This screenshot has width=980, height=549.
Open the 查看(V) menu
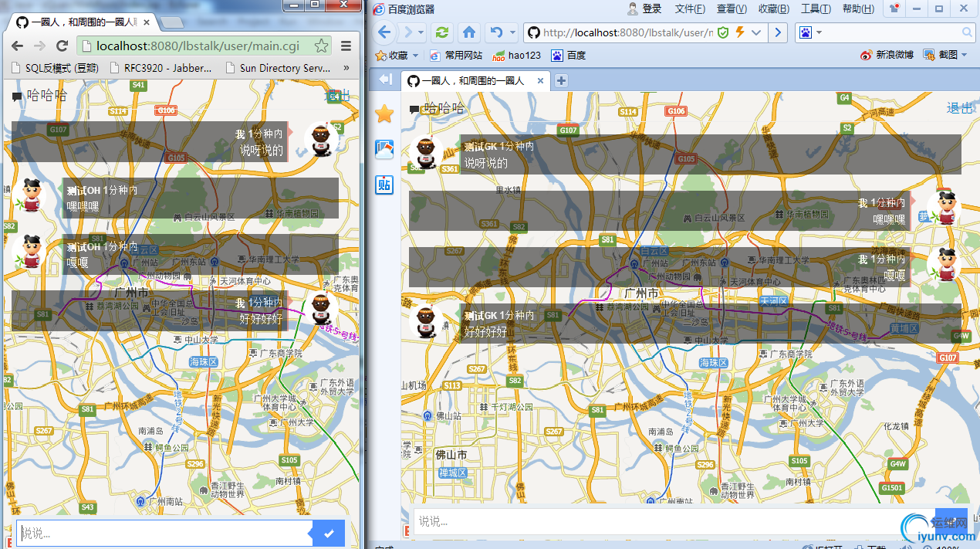coord(732,8)
